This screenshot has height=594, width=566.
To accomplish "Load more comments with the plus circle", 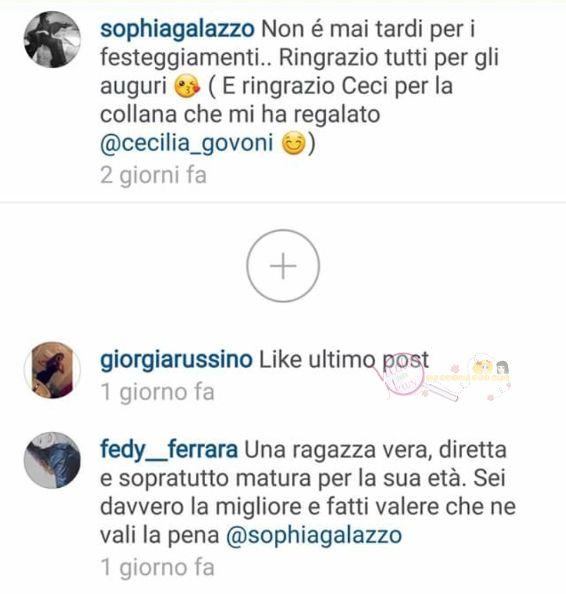I will click(x=283, y=266).
